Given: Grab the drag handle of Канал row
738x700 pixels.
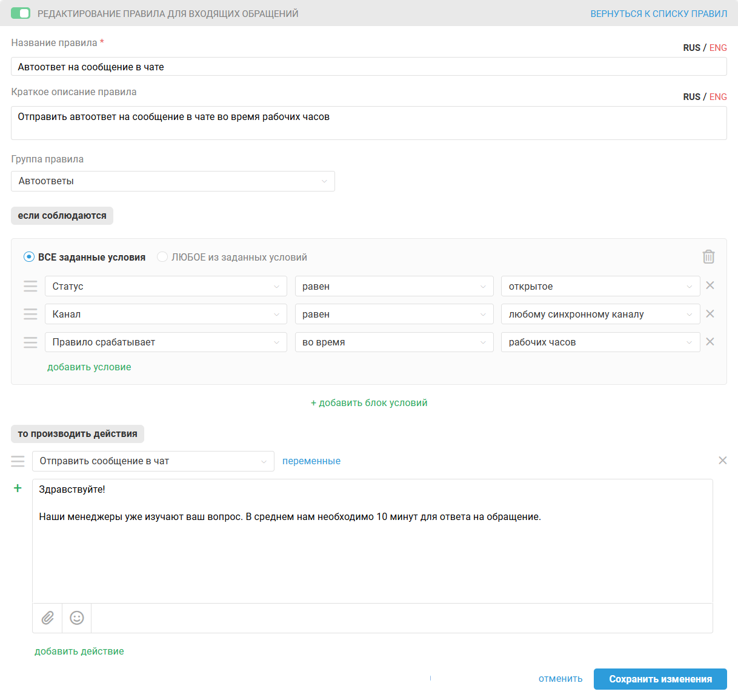Looking at the screenshot, I should [30, 314].
